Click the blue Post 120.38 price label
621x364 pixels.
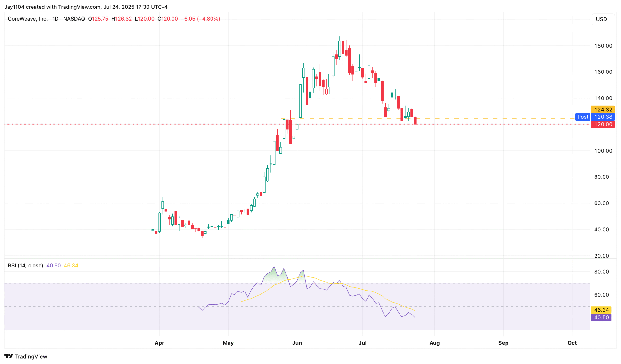coord(595,117)
